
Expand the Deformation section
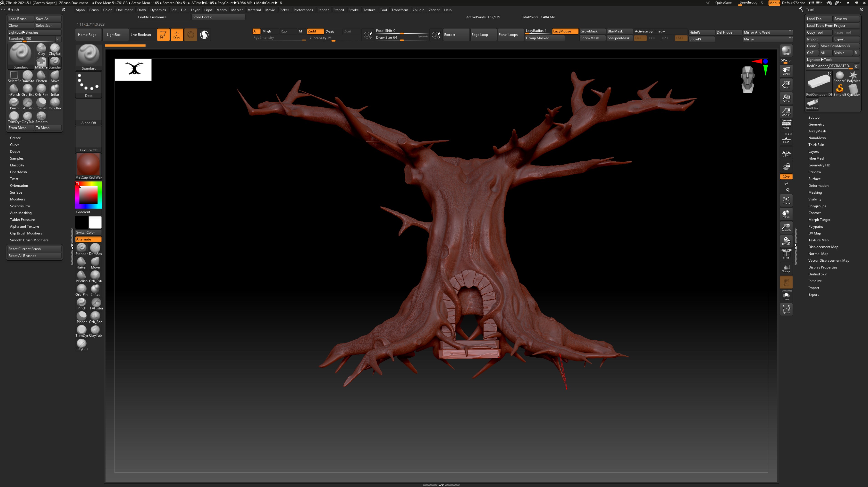coord(818,186)
